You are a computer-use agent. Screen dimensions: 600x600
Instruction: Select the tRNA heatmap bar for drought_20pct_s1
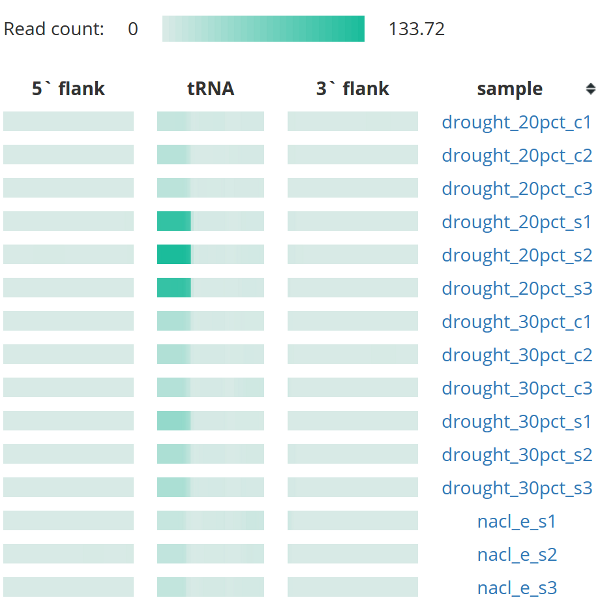click(x=210, y=221)
